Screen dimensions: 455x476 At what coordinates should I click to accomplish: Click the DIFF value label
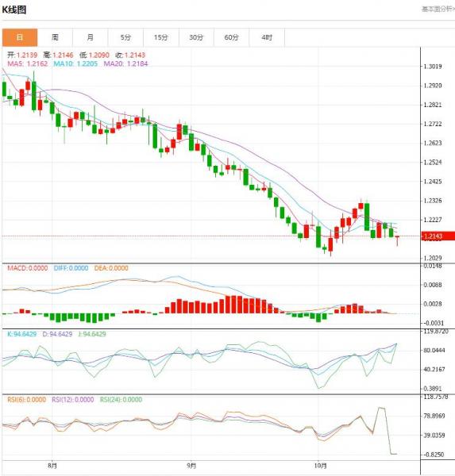tap(71, 268)
